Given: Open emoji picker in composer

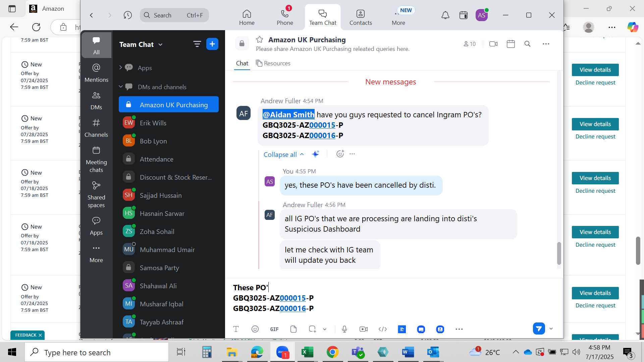Looking at the screenshot, I should (255, 329).
